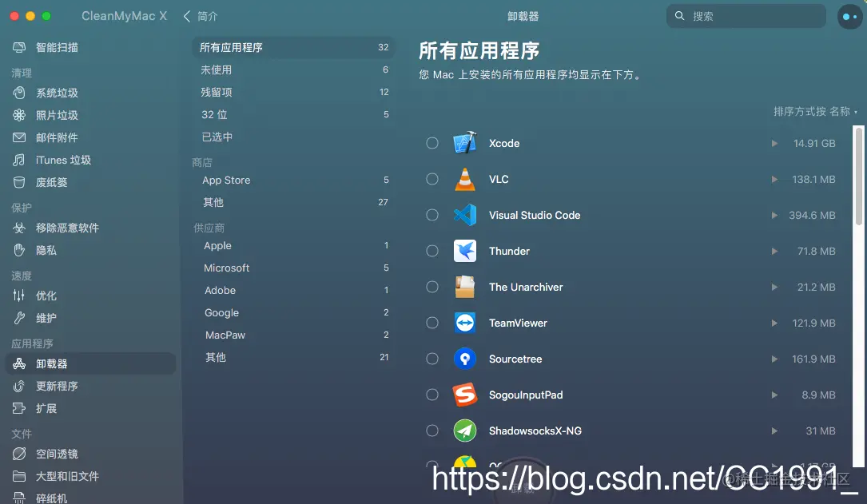Click the search (搜索) field
This screenshot has width=867, height=504.
[746, 16]
